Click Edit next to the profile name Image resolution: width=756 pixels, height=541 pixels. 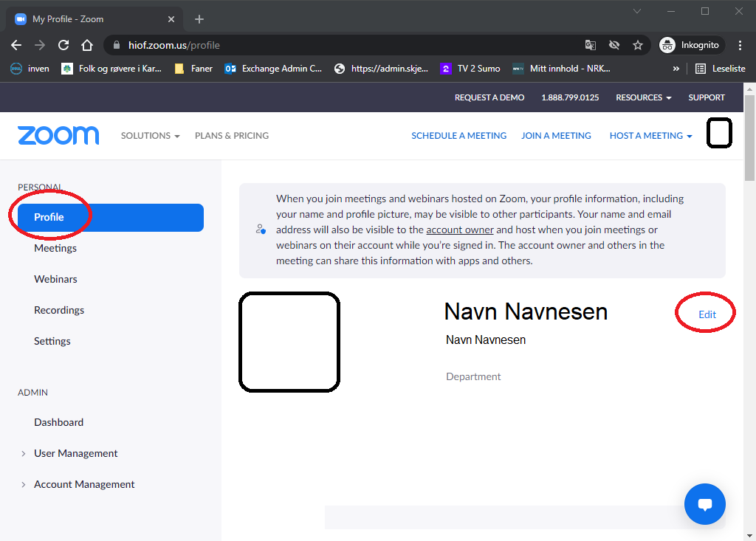point(707,314)
